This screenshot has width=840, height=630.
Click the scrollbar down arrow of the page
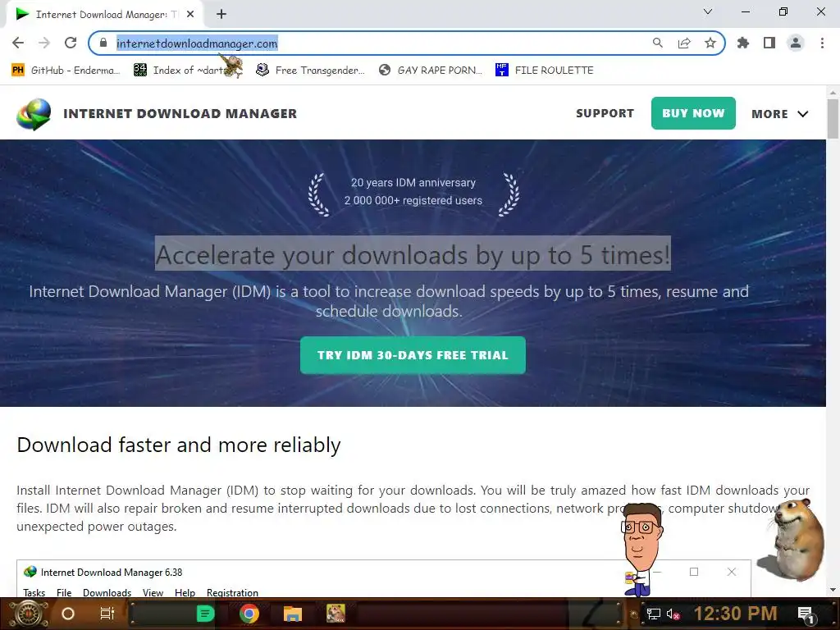833,591
